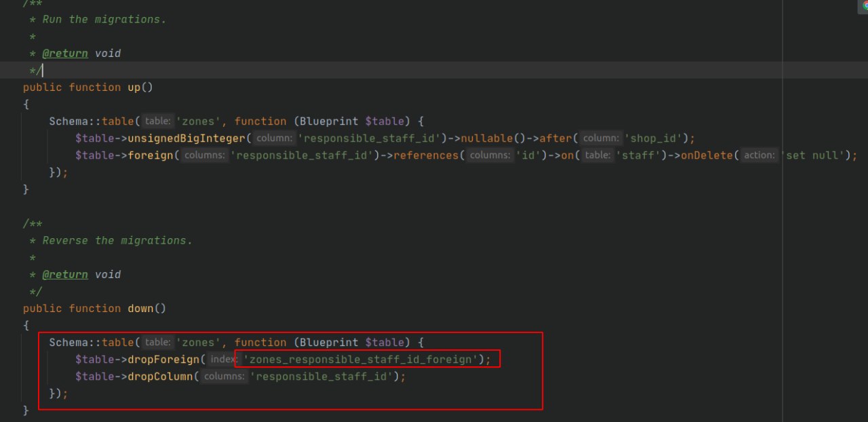Screen dimensions: 868x422
Task: Click the 'Run the migrations.' comment text
Action: pos(104,19)
